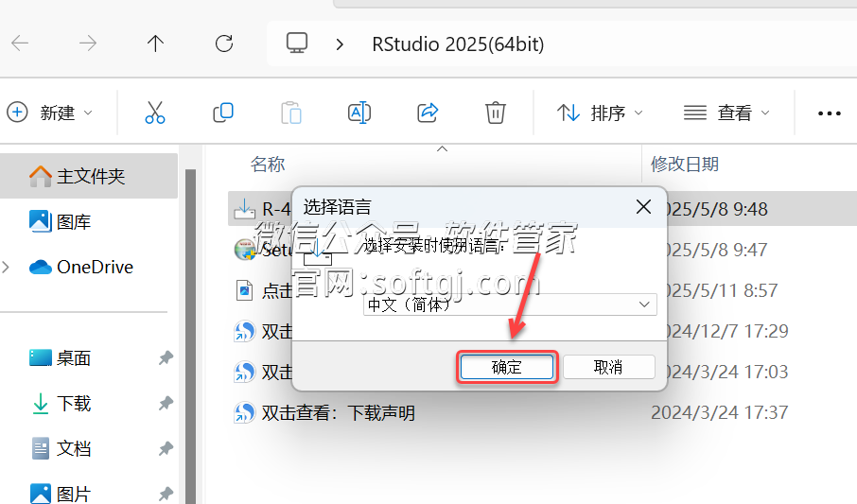Unpin 桌面 using its pin icon

pyautogui.click(x=166, y=358)
